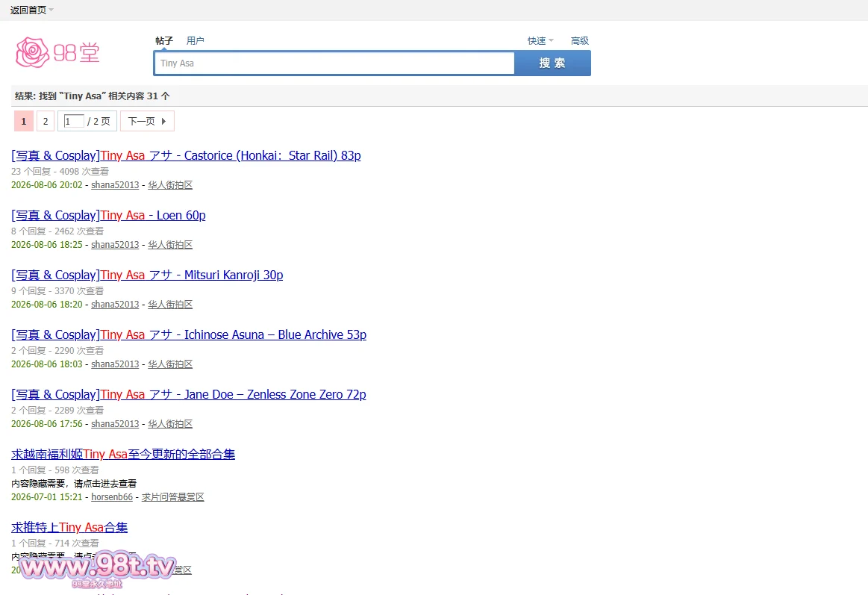Click the 2 个回复 - 2290 次查看 text
868x595 pixels.
[x=57, y=351]
